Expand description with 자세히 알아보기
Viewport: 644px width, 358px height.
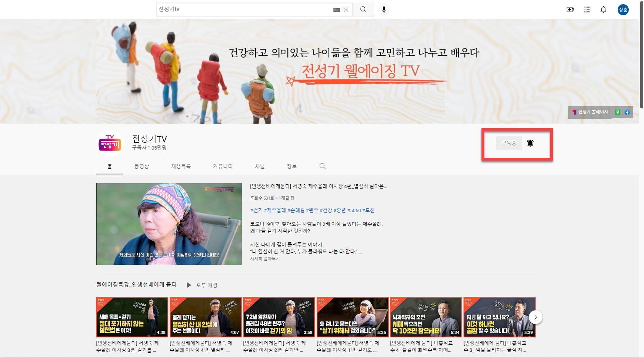(x=265, y=259)
